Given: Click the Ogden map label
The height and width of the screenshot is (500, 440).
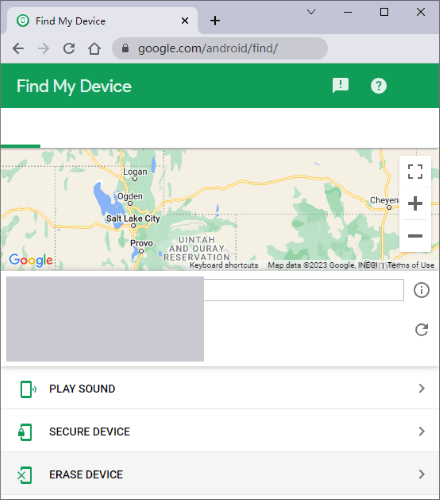Looking at the screenshot, I should click(130, 196).
